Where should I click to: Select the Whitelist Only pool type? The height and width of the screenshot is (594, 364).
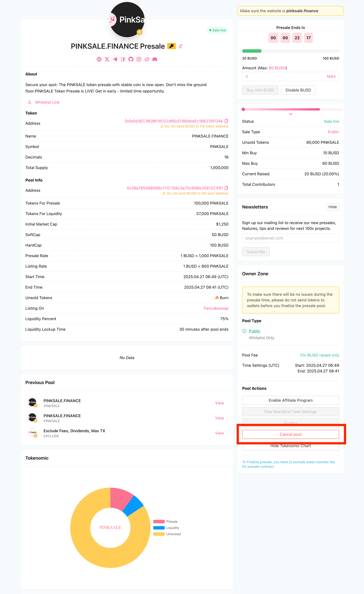click(261, 338)
